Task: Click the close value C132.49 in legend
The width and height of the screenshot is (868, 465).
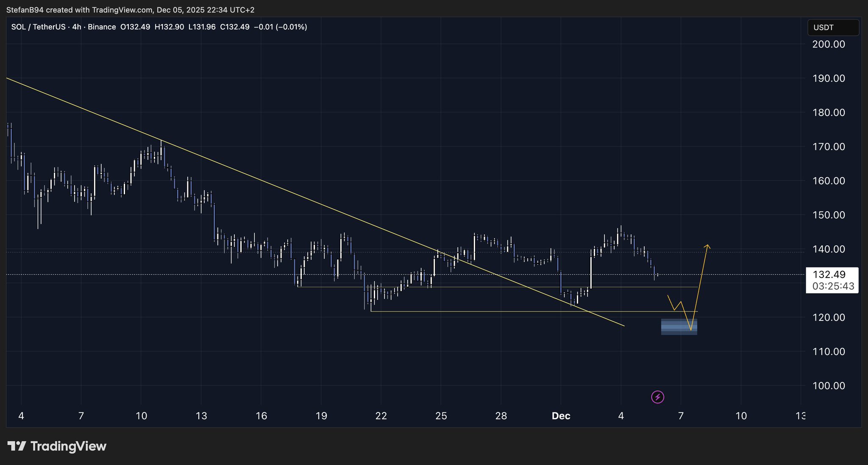Action: (235, 27)
